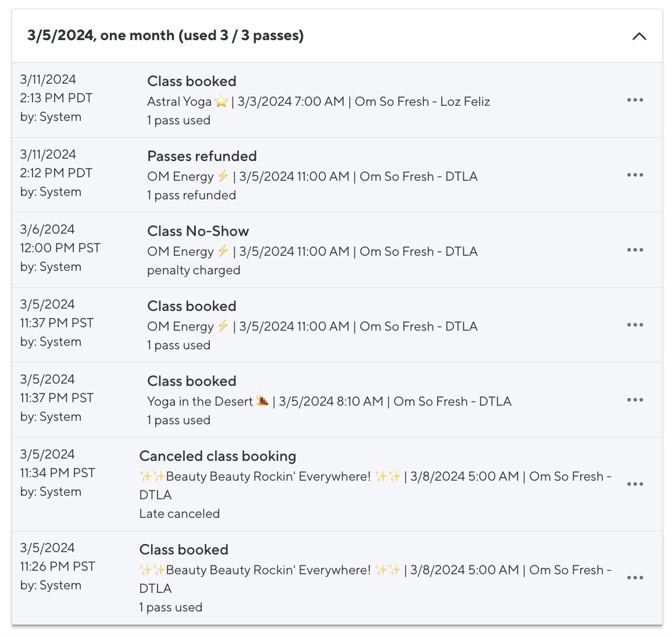
Task: Open the three-dot menu for Yoga in the Desert
Action: click(x=635, y=400)
